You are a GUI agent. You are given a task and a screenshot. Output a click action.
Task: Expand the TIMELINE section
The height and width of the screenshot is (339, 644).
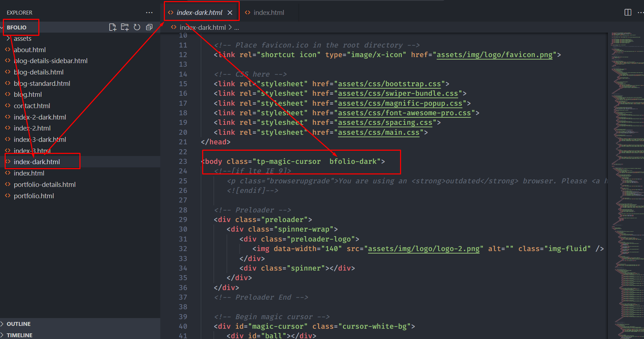tap(19, 335)
